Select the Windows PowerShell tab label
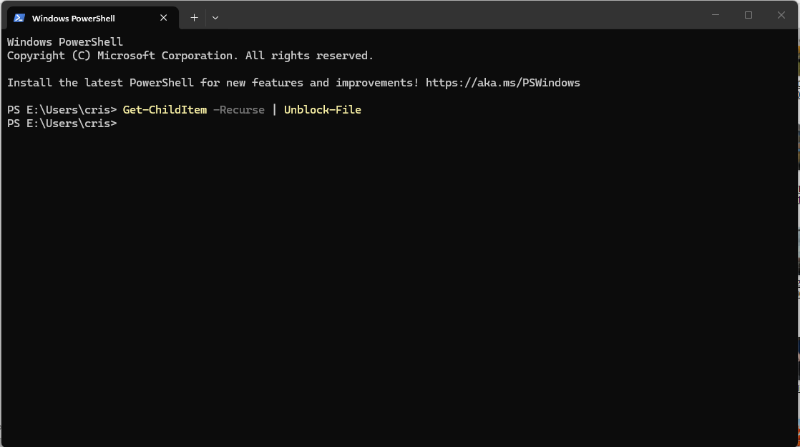 pyautogui.click(x=73, y=18)
